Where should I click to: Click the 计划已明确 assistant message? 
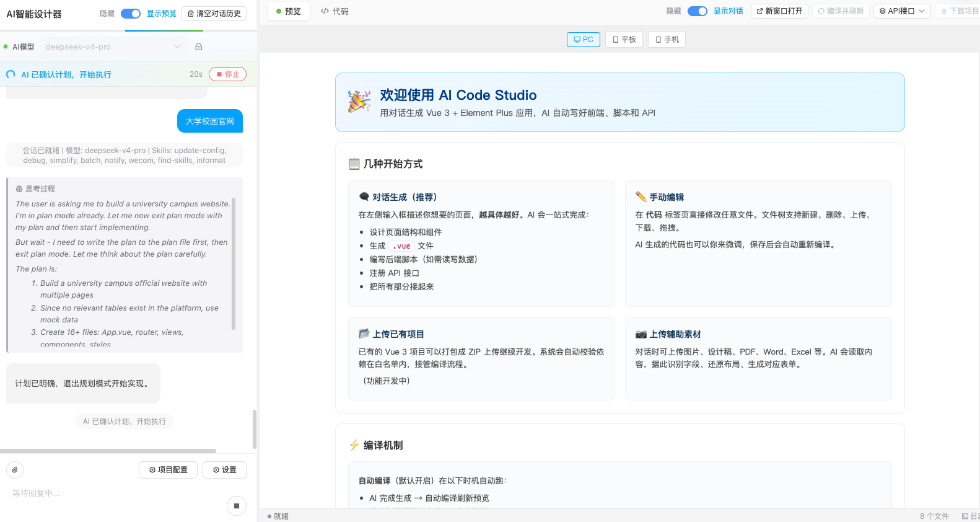83,384
